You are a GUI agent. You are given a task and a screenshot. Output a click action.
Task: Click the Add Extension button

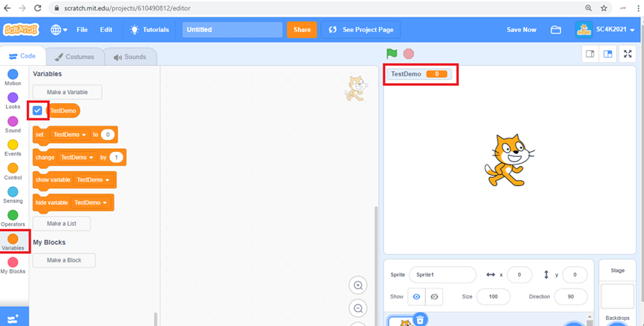click(13, 319)
